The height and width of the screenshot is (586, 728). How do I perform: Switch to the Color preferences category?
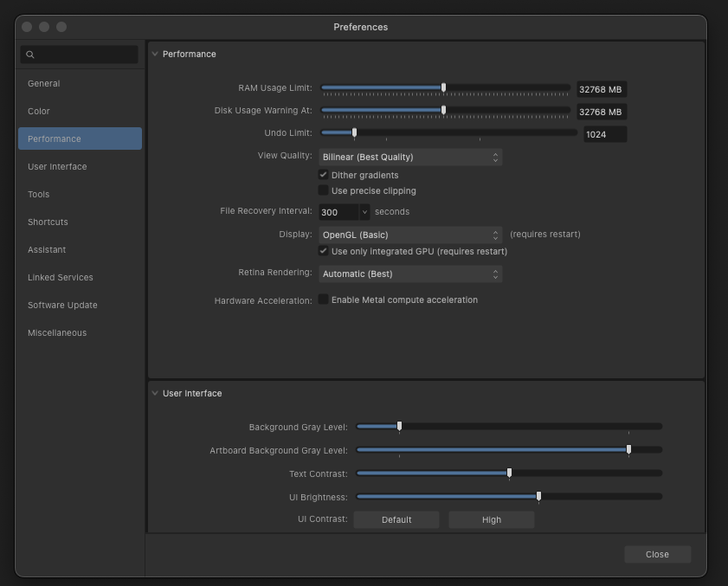[x=39, y=112]
